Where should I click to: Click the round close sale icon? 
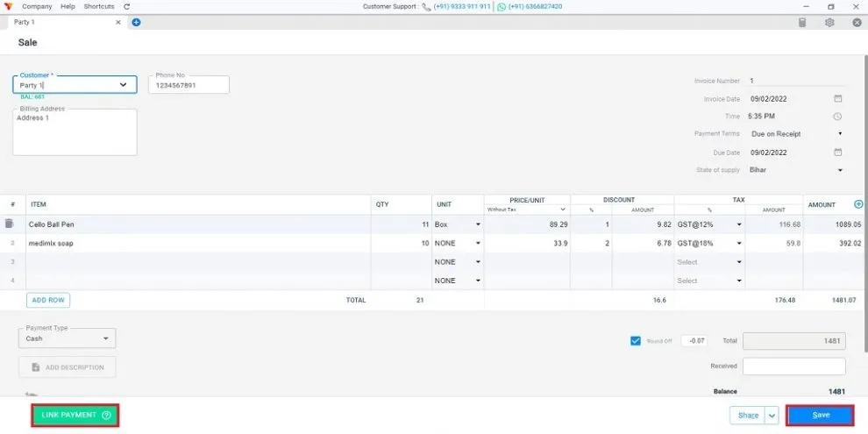[857, 23]
